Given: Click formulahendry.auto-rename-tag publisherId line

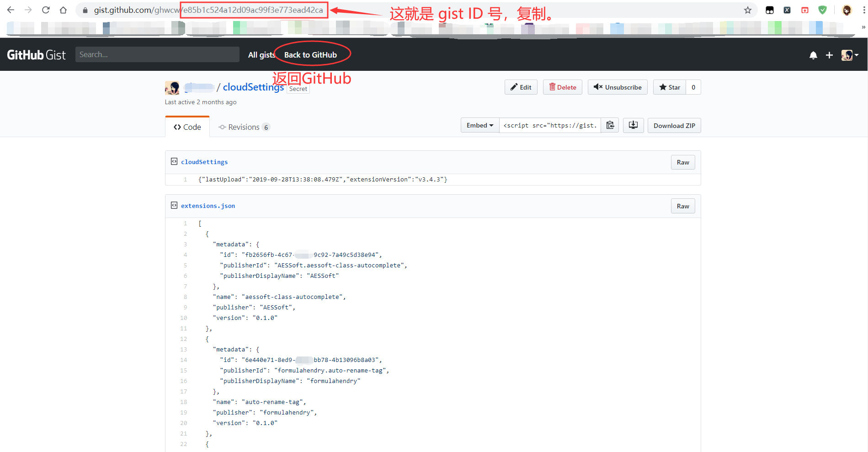Looking at the screenshot, I should [304, 371].
